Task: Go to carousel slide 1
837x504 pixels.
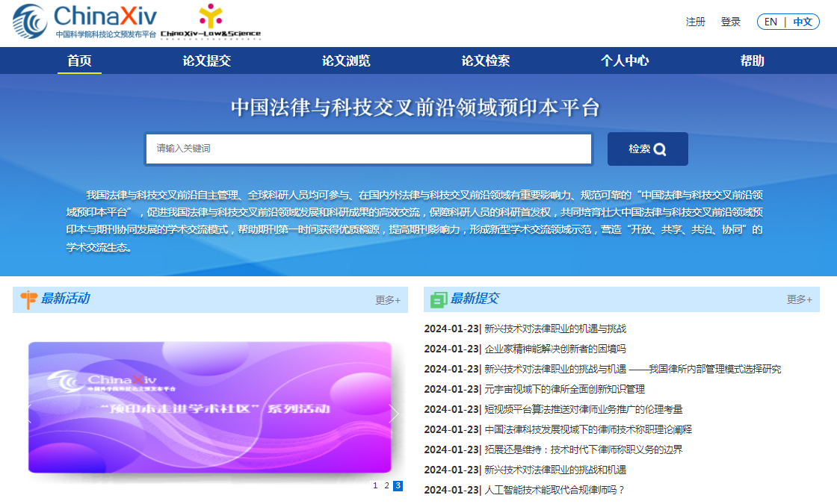Action: (x=375, y=485)
